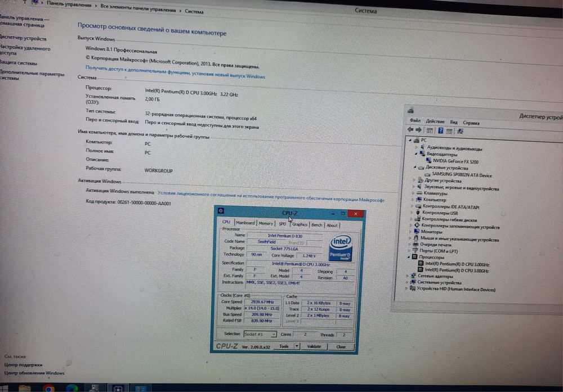This screenshot has height=392, width=563.
Task: Open the Tools dropdown arrow in CPU-Z
Action: (x=297, y=346)
